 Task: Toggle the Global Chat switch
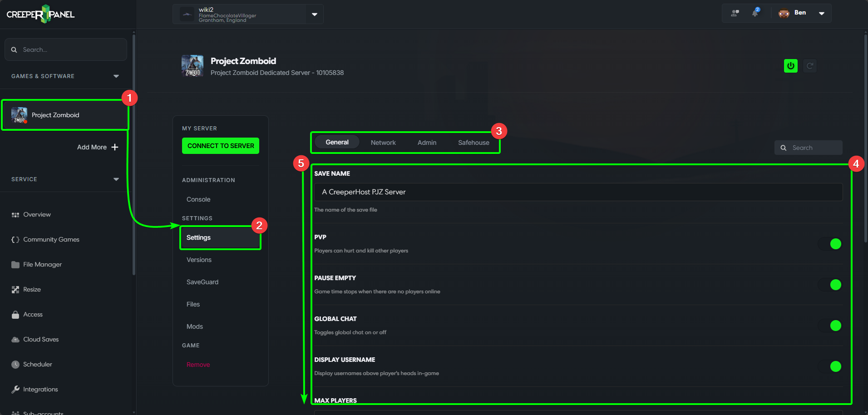click(830, 326)
